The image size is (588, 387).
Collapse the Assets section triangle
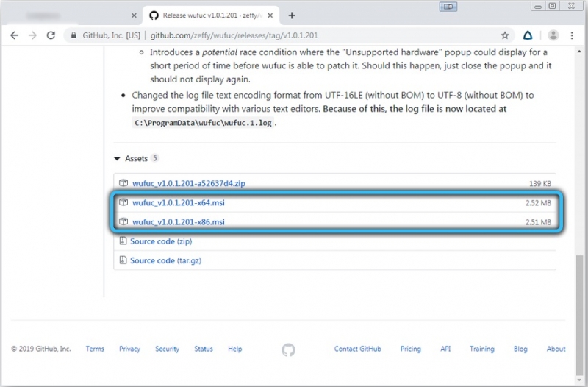click(117, 159)
